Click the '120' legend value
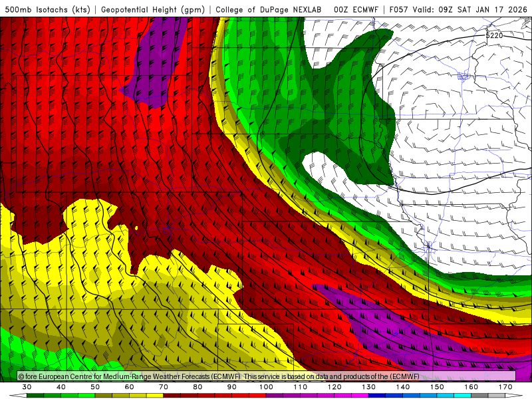Image resolution: width=532 pixels, height=399 pixels. point(334,387)
